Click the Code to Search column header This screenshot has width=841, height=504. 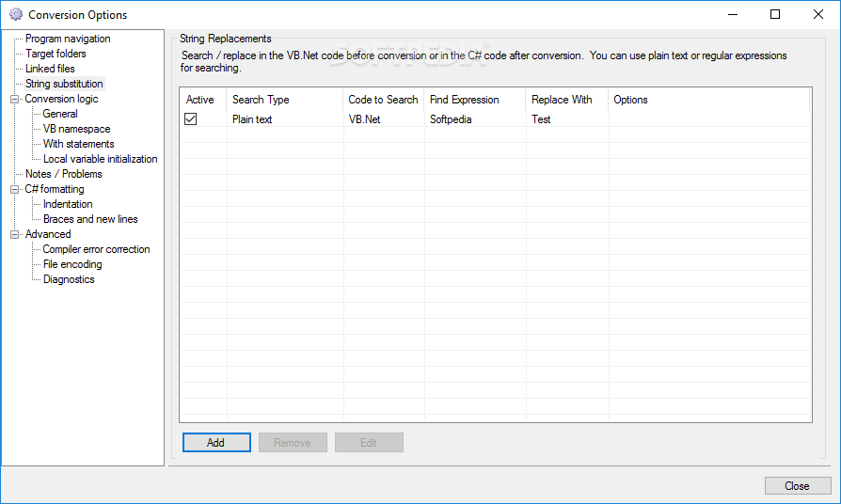384,100
